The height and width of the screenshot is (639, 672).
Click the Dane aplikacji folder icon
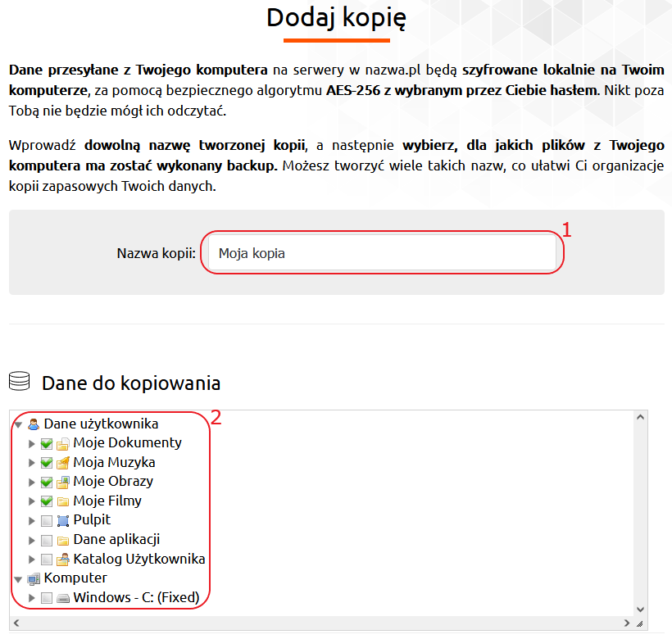[x=63, y=541]
